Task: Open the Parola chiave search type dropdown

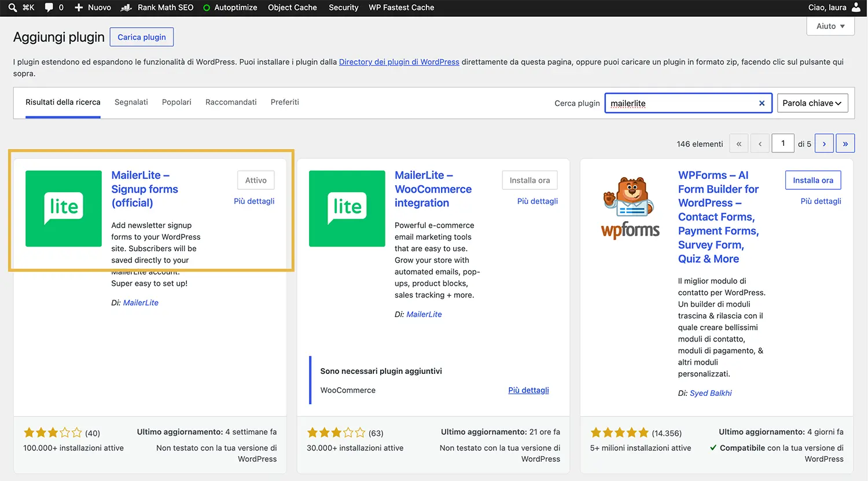Action: tap(812, 103)
